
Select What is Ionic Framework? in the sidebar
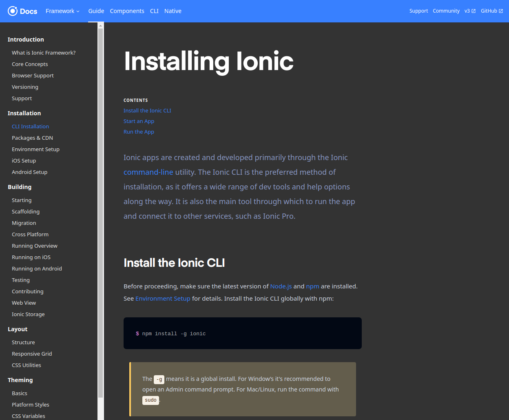pyautogui.click(x=44, y=53)
